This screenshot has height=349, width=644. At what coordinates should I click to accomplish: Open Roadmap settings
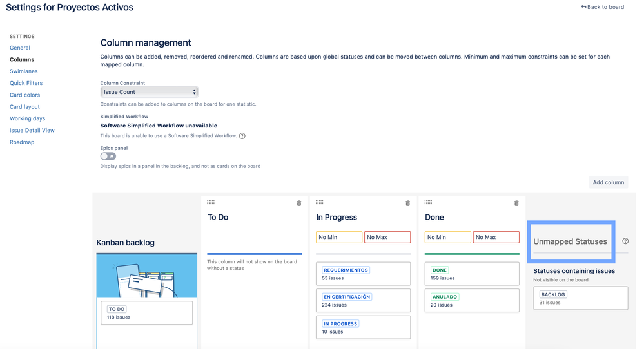pos(22,142)
